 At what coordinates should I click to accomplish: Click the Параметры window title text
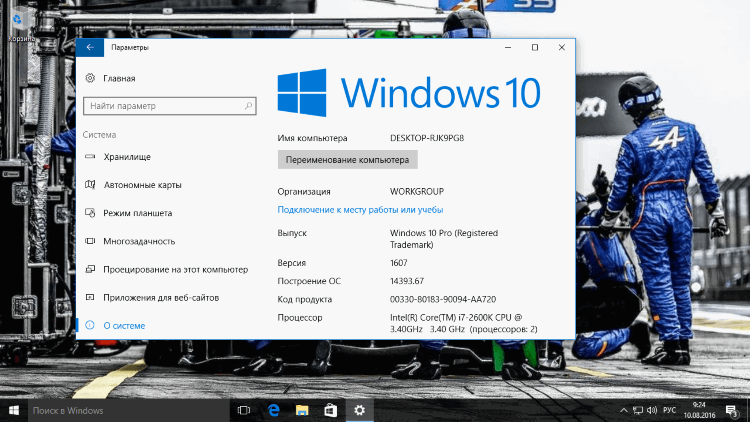130,47
